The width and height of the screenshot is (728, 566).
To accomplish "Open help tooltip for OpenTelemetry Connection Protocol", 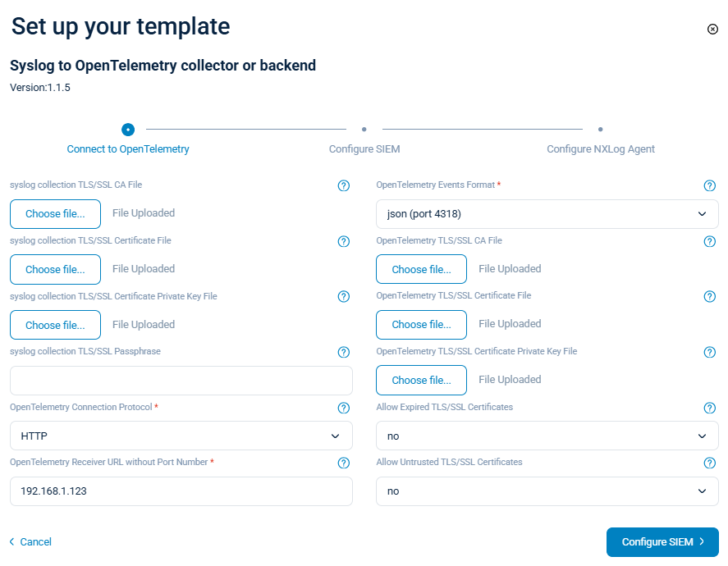I will click(x=344, y=408).
